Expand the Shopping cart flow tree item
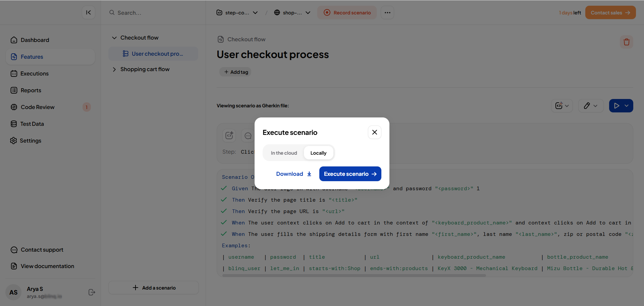 tap(114, 69)
